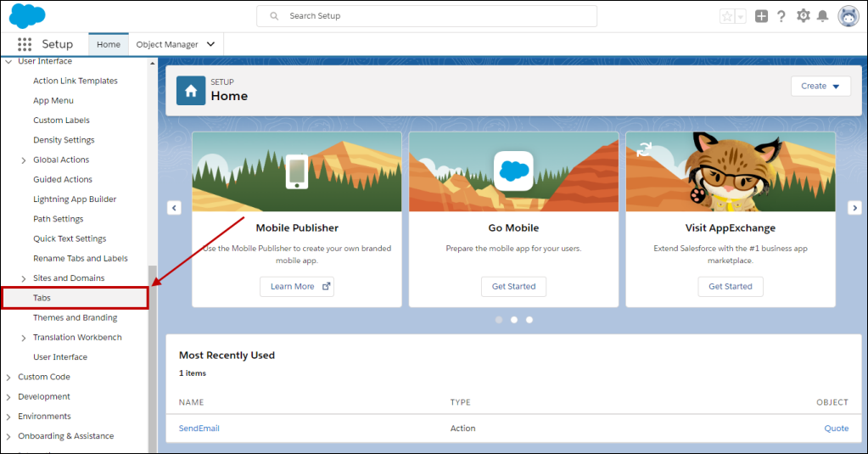Switch to the Object Manager tab
The height and width of the screenshot is (454, 868).
(167, 44)
